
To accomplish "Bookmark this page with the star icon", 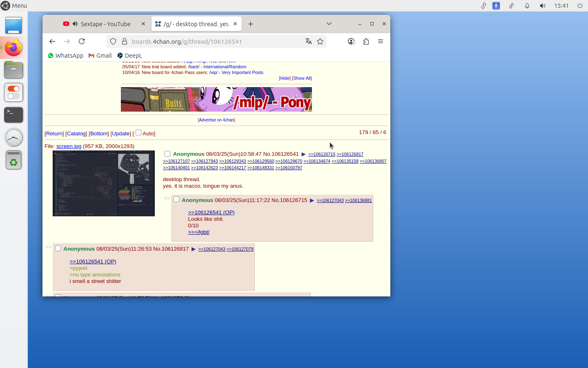I will (320, 41).
